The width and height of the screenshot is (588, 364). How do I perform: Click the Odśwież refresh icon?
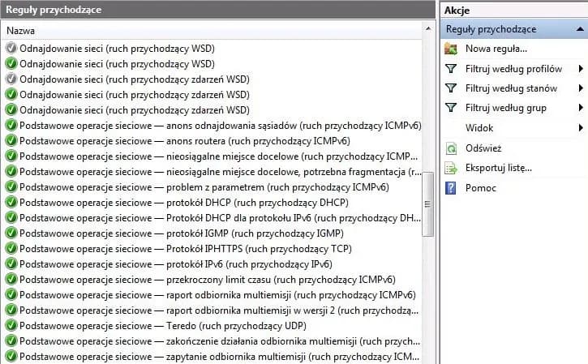(x=451, y=148)
